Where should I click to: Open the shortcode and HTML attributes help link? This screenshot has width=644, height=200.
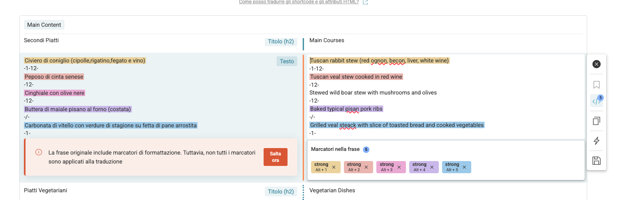(x=299, y=2)
